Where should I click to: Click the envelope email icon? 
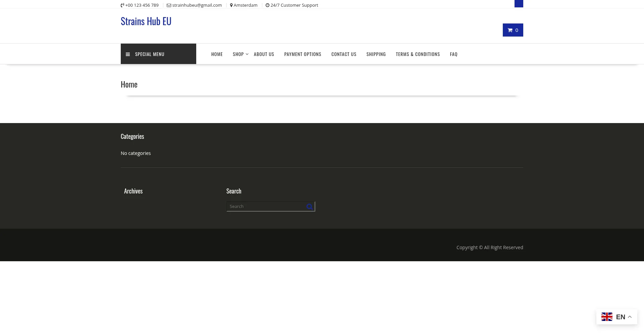(x=169, y=5)
